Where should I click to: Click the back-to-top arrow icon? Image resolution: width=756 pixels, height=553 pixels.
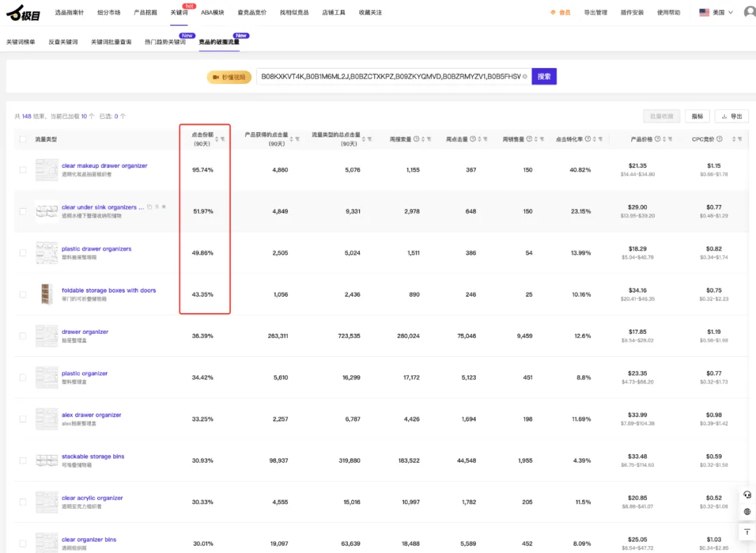tap(748, 532)
